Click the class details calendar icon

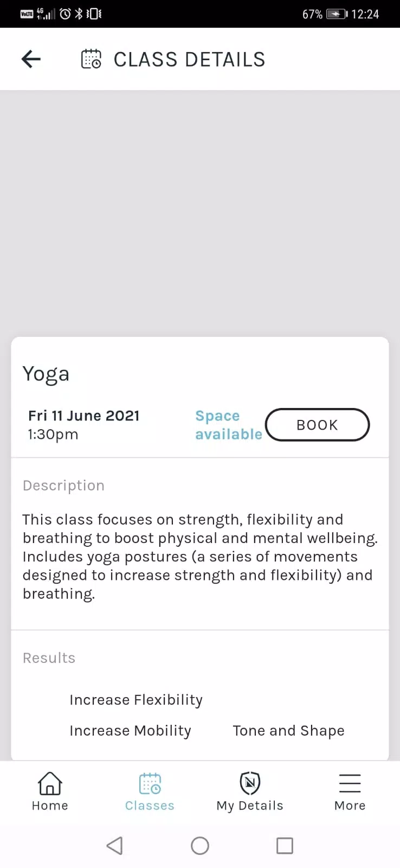click(x=91, y=59)
